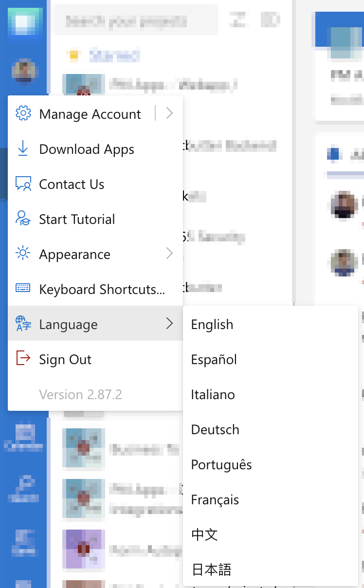Set the language to Deutsch

coord(215,430)
